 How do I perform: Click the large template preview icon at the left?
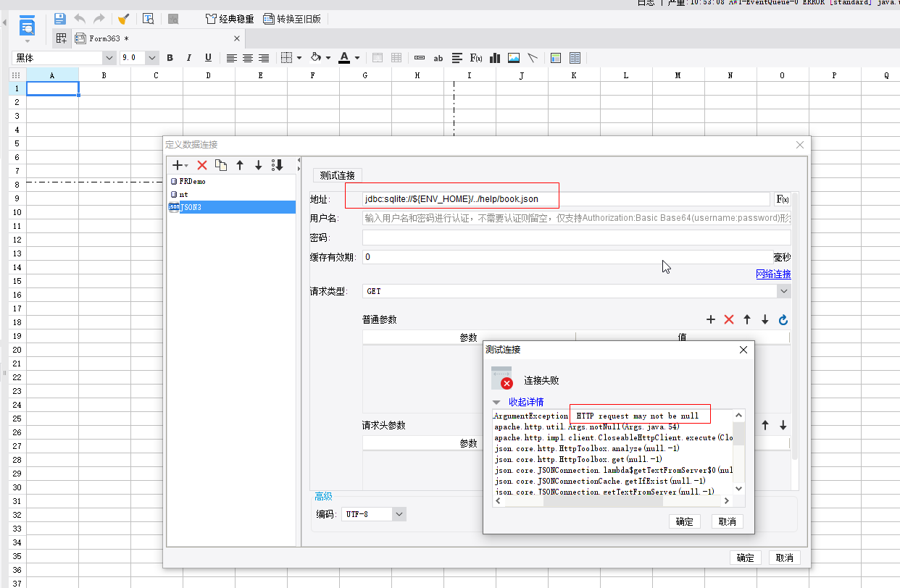click(28, 27)
